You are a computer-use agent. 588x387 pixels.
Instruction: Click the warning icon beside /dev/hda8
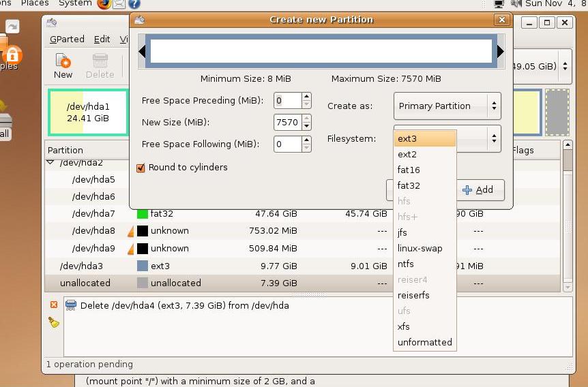coord(131,231)
